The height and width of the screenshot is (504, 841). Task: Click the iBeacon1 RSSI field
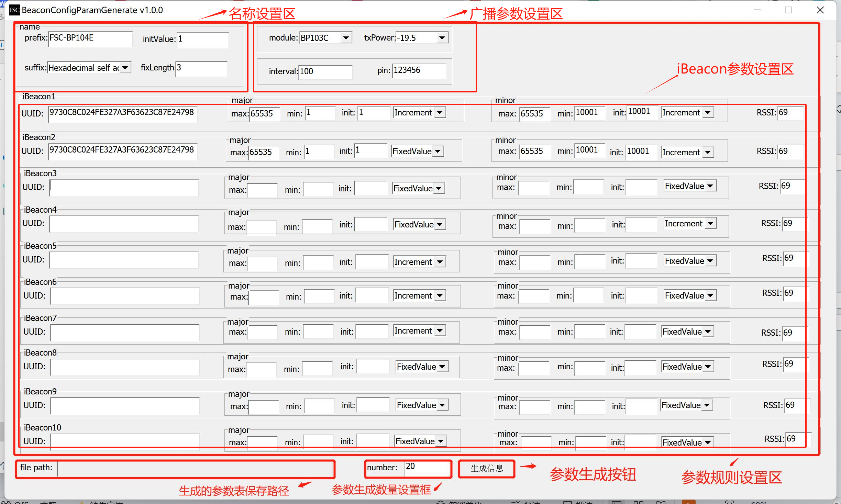[790, 113]
